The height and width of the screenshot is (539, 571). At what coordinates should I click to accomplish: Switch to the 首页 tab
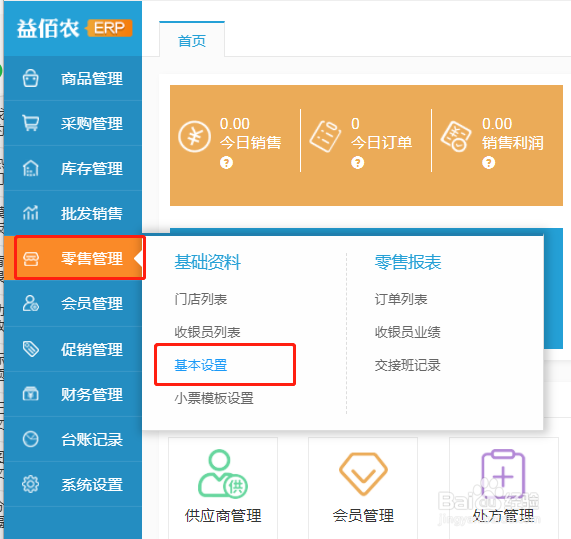coord(192,40)
